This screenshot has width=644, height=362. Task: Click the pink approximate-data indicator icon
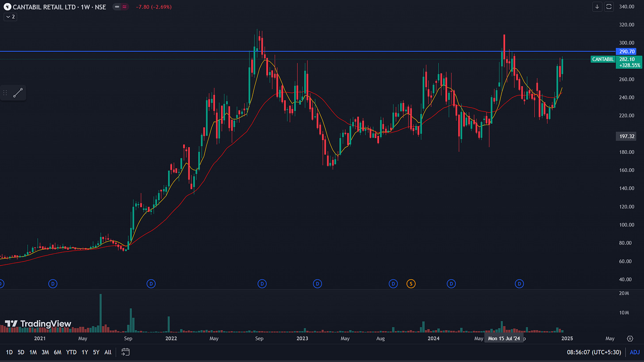point(124,7)
